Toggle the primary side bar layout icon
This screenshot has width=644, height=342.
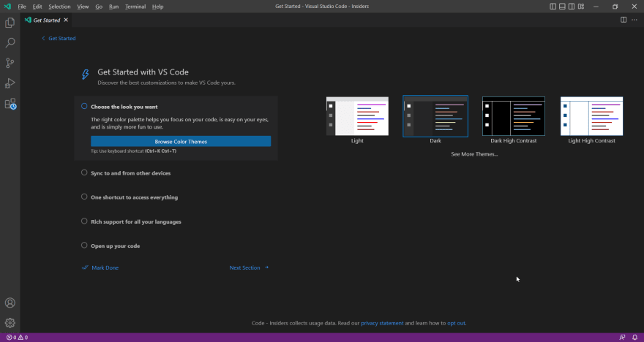(x=553, y=7)
